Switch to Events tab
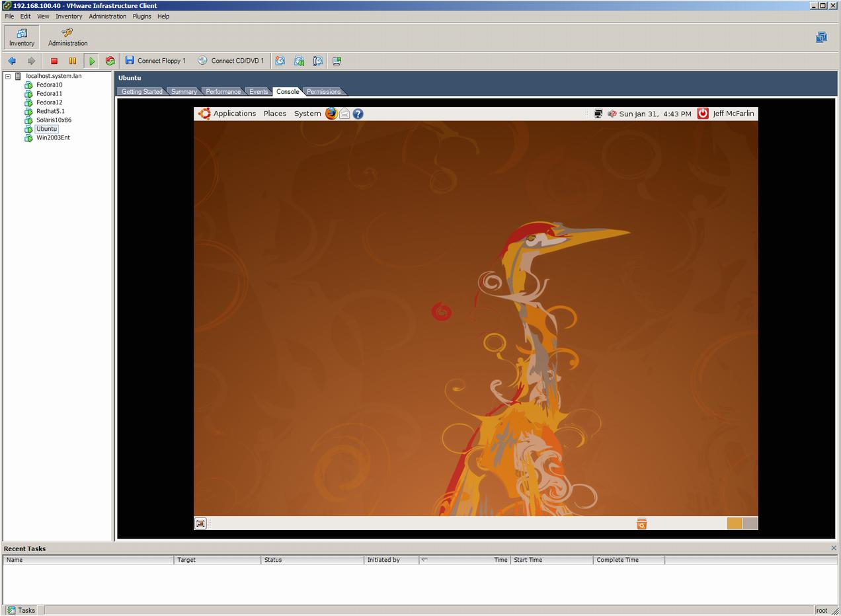The height and width of the screenshot is (616, 841). [x=259, y=91]
